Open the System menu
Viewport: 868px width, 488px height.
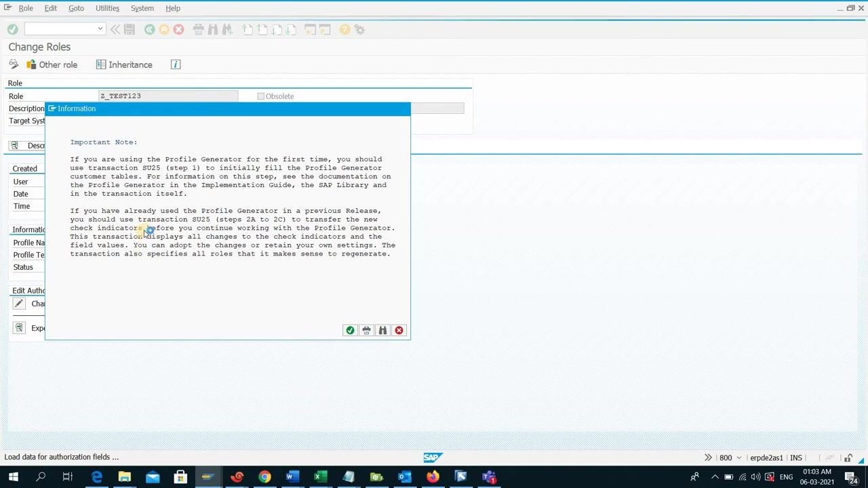142,8
